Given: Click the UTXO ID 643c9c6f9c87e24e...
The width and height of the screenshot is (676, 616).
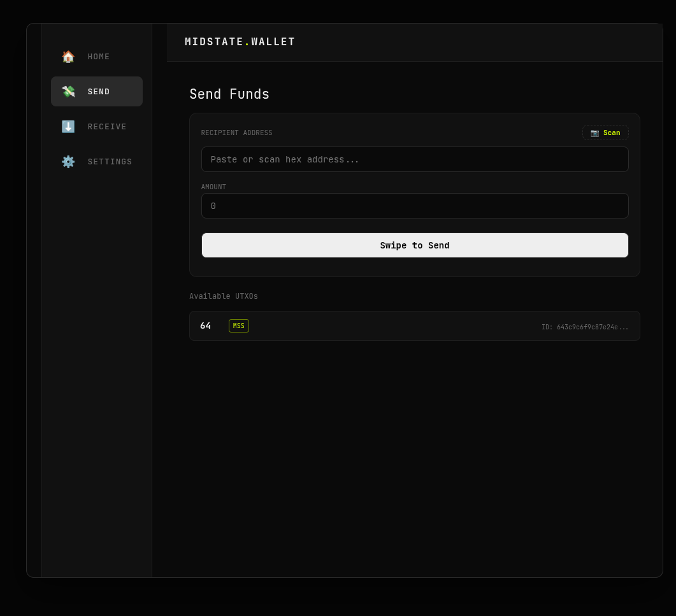Looking at the screenshot, I should tap(585, 327).
